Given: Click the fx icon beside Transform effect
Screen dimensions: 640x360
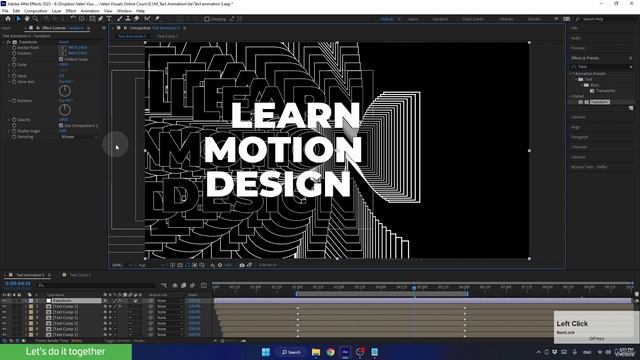Looking at the screenshot, I should (9, 42).
